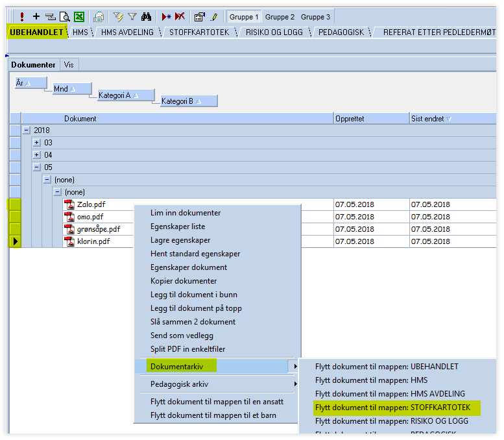Screen dimensions: 504x440
Task: Click the red exclamation mark toolbar icon
Action: (22, 16)
